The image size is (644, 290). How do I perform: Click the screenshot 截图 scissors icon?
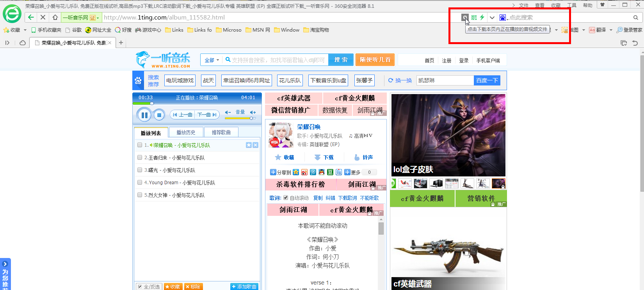[x=565, y=30]
